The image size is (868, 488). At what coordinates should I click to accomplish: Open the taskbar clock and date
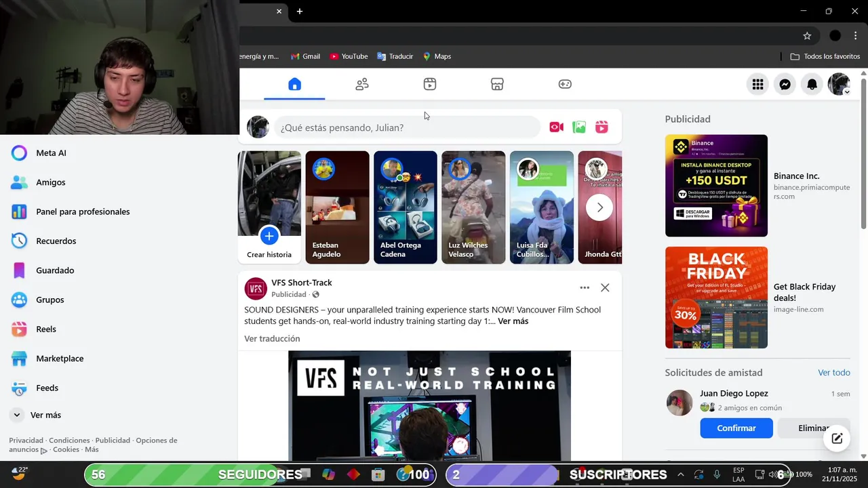point(839,474)
